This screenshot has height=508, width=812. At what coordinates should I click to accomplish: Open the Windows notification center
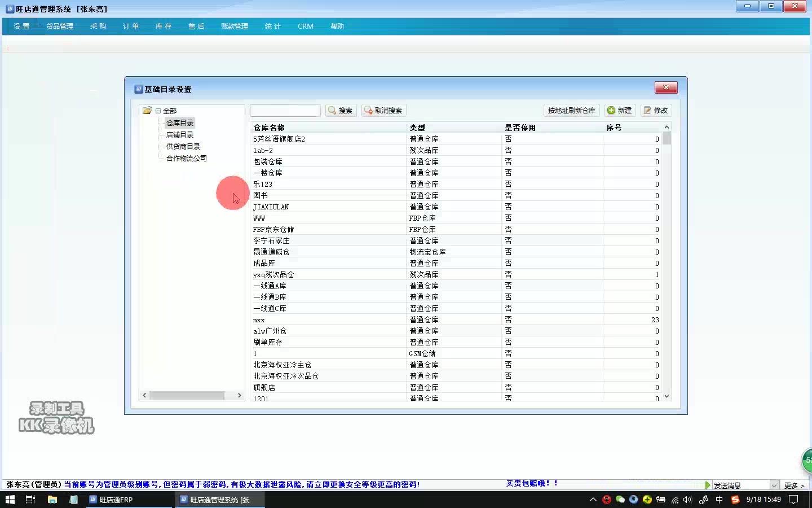(793, 500)
